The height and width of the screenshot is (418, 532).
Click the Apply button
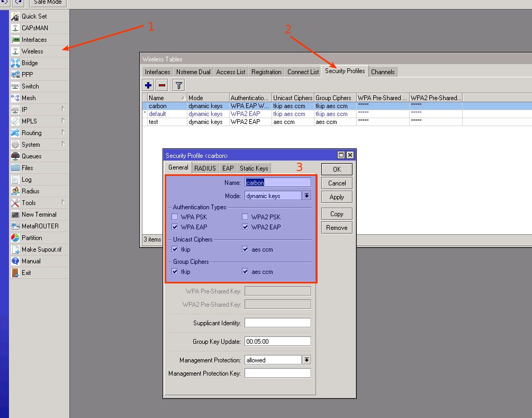[337, 197]
